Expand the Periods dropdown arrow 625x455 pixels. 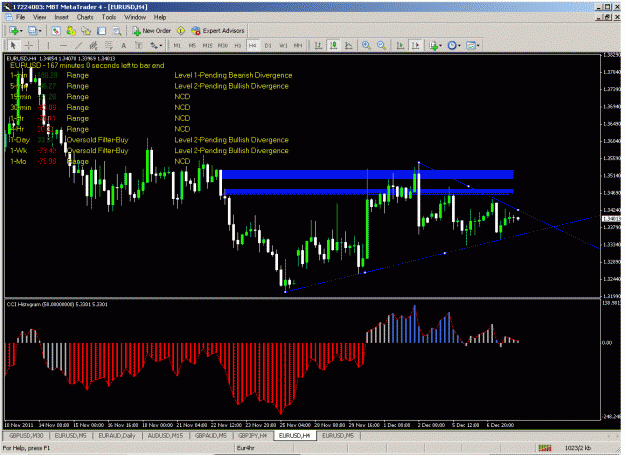(x=459, y=45)
